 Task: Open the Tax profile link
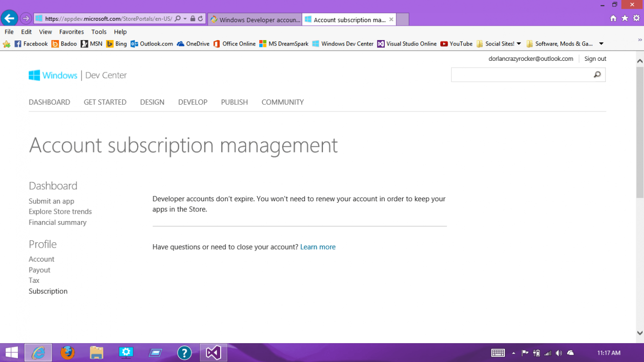[x=34, y=280]
